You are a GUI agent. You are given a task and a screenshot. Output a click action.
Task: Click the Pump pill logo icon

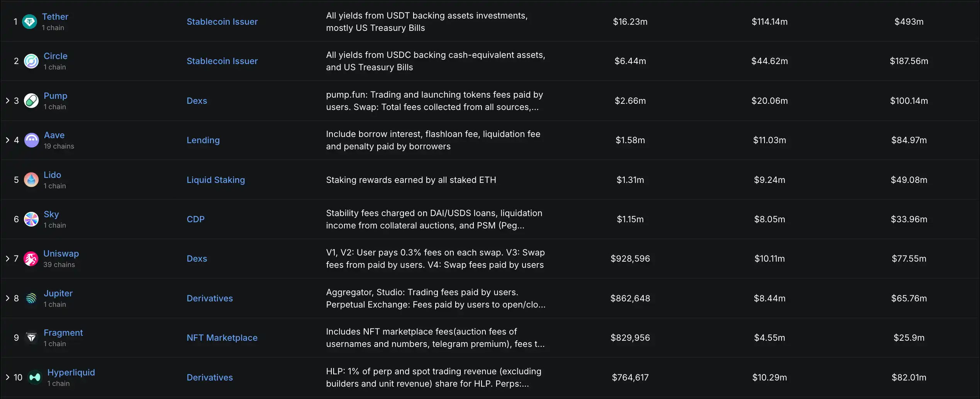pyautogui.click(x=31, y=101)
